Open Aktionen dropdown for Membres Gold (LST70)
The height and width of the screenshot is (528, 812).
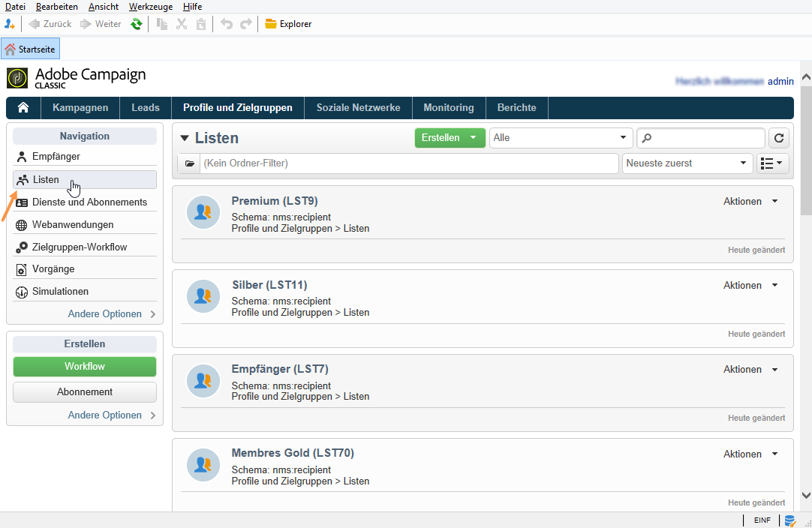750,454
